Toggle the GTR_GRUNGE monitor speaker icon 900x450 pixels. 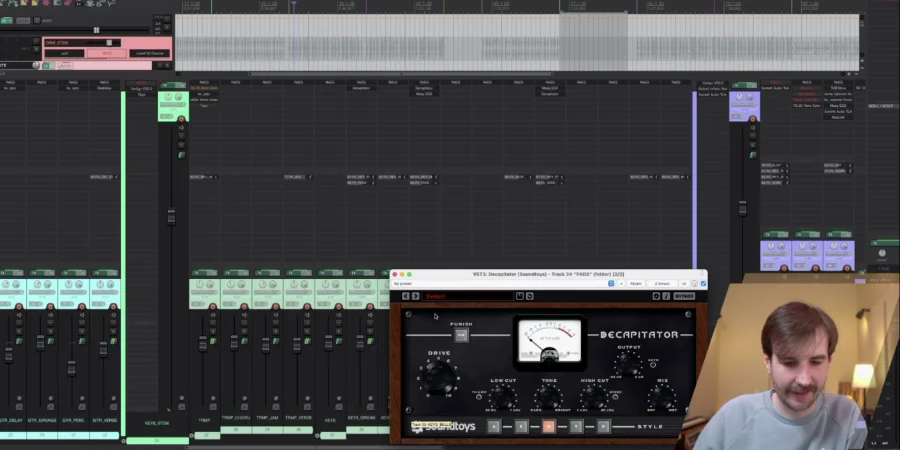click(x=51, y=315)
